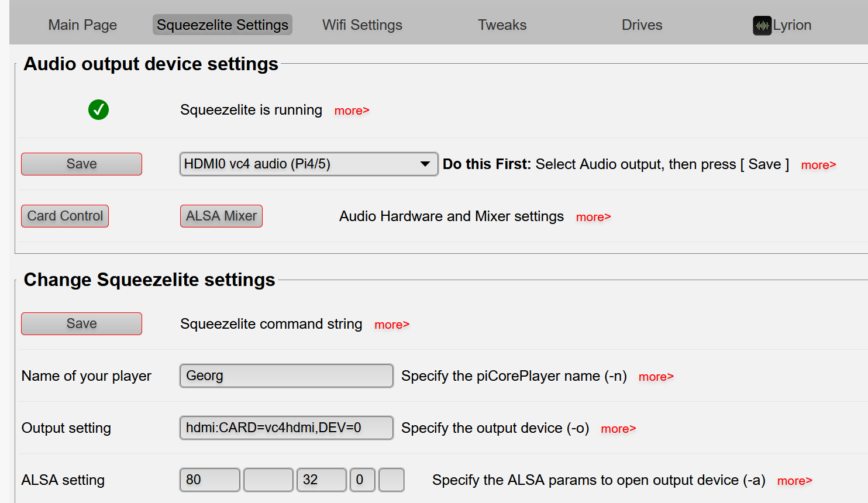Click the Squeezelite is running text
Image resolution: width=868 pixels, height=503 pixels.
[x=251, y=110]
